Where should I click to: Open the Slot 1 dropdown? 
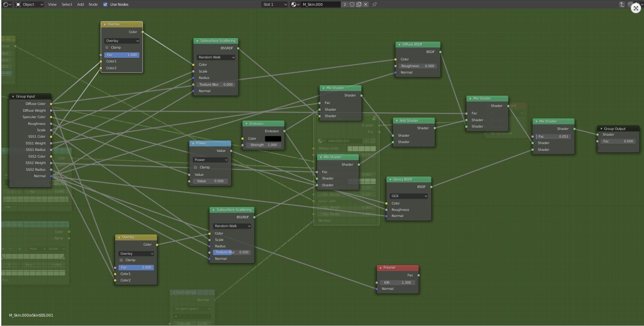pyautogui.click(x=274, y=4)
